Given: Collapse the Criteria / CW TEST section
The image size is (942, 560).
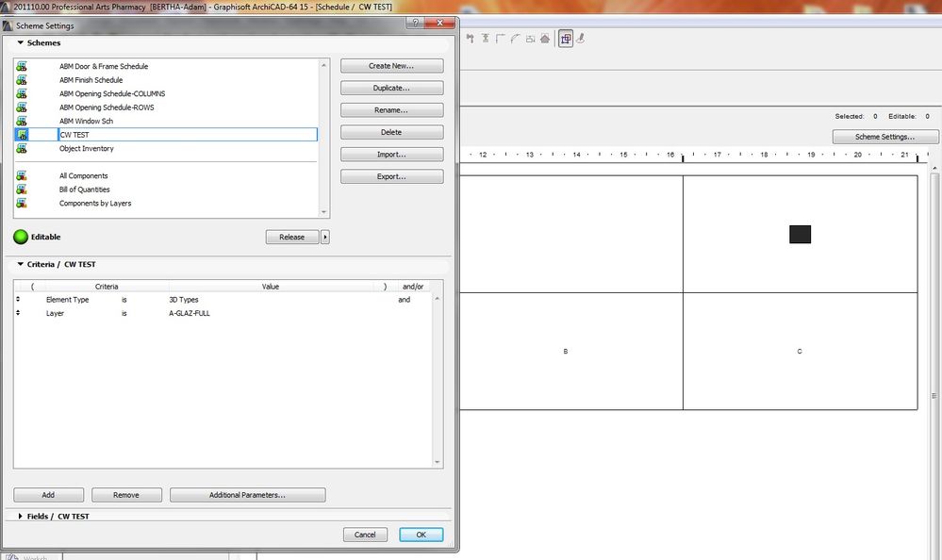Looking at the screenshot, I should point(21,264).
